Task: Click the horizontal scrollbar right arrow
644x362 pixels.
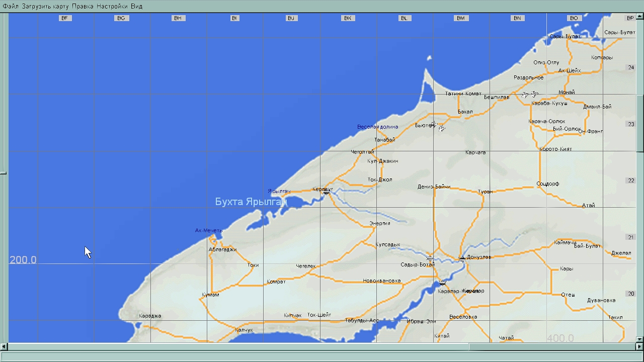Action: pos(639,346)
